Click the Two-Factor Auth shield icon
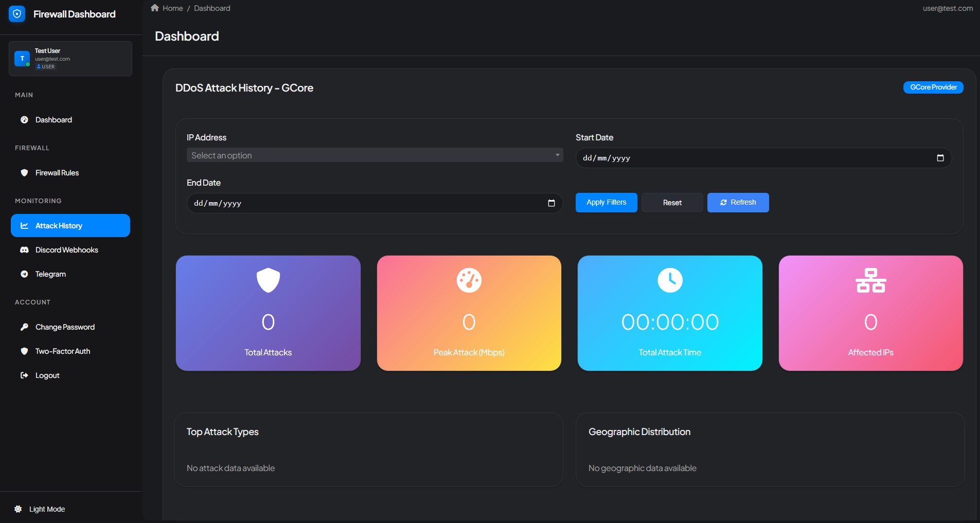Image resolution: width=980 pixels, height=523 pixels. click(24, 351)
